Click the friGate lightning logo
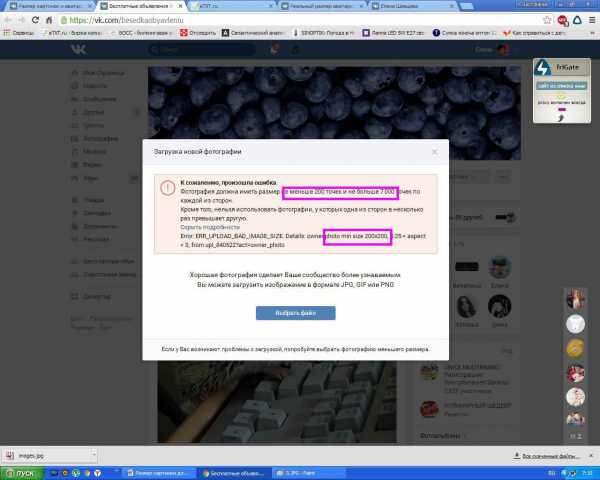This screenshot has height=480, width=600. tap(543, 67)
